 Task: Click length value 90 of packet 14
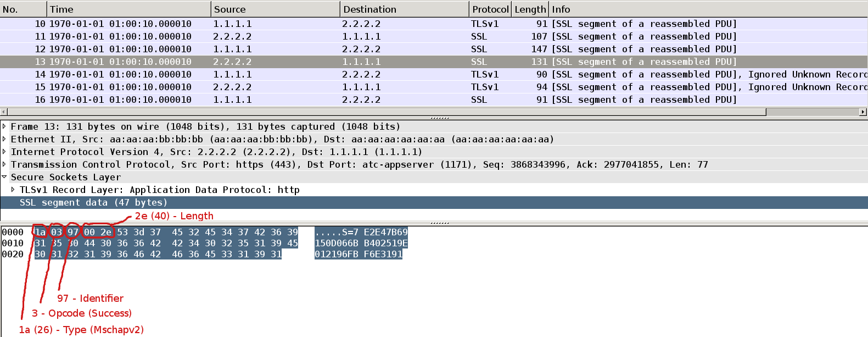tap(542, 74)
